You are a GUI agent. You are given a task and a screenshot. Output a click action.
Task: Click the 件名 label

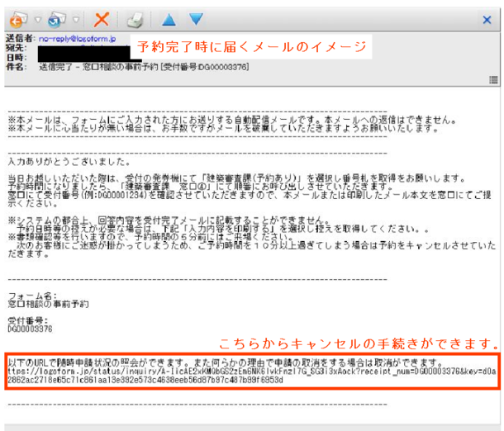click(x=16, y=67)
